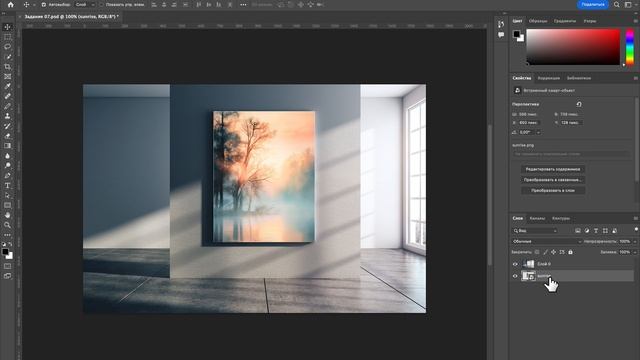Switch to the Коррекция tab
The height and width of the screenshot is (360, 640).
[549, 78]
